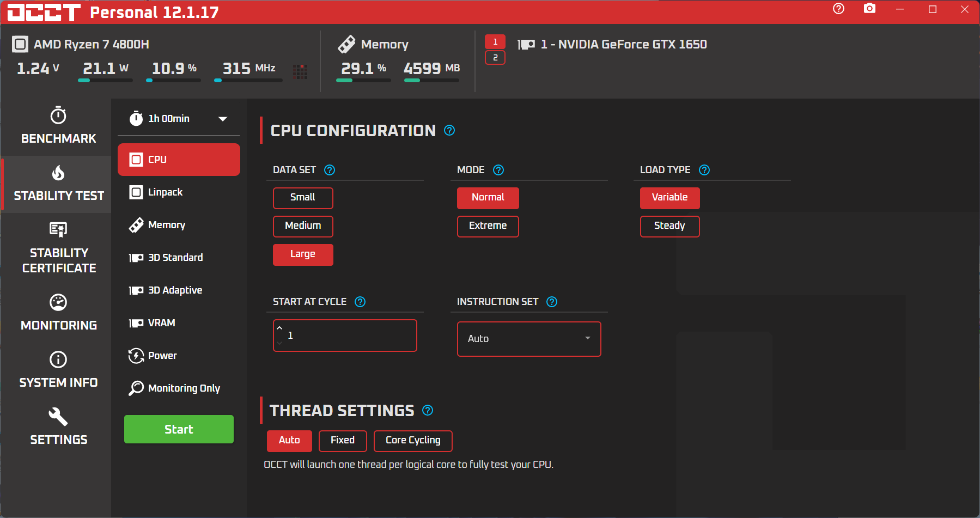Open the Benchmark section

(58, 126)
